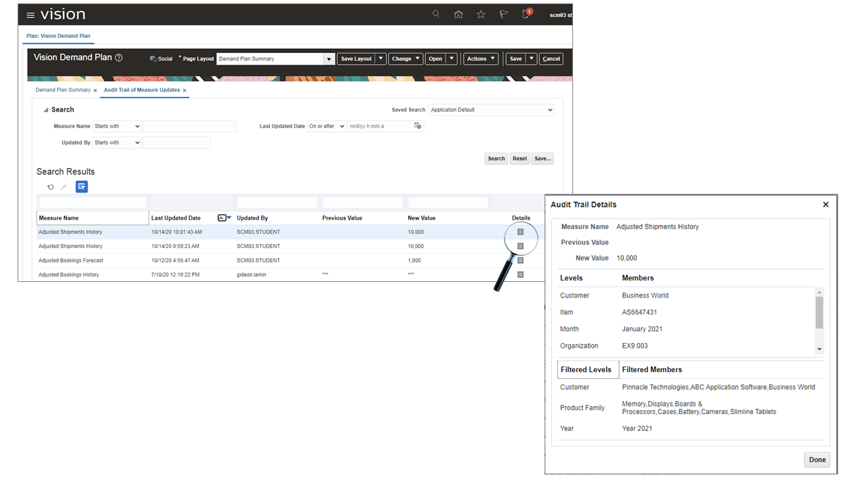868x488 pixels.
Task: Collapse the Search section triangle
Action: point(46,110)
